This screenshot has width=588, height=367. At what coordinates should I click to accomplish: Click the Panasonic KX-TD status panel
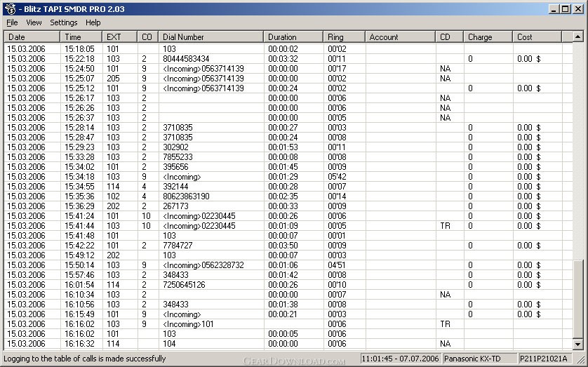pos(479,359)
